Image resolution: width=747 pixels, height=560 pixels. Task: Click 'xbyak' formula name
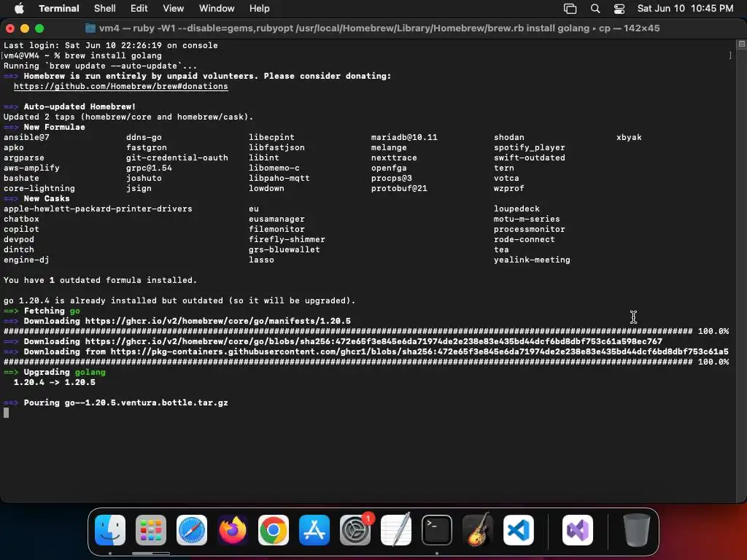[629, 137]
